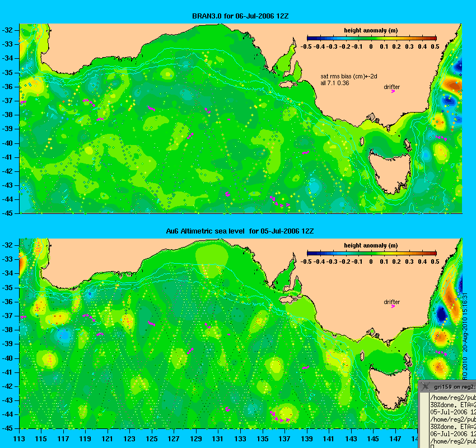Click the '-45' latitude label of the top plot
Image resolution: width=476 pixels, height=448 pixels.
[8, 213]
